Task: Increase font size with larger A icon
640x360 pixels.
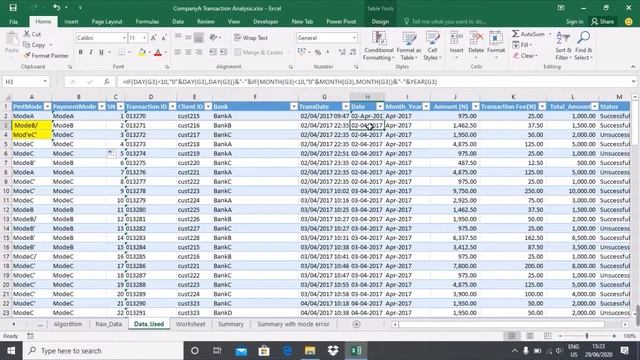Action: (x=154, y=38)
